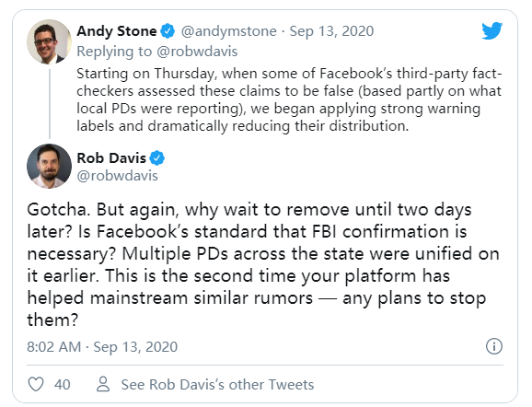Click the Andy Stone display name

coord(117,31)
